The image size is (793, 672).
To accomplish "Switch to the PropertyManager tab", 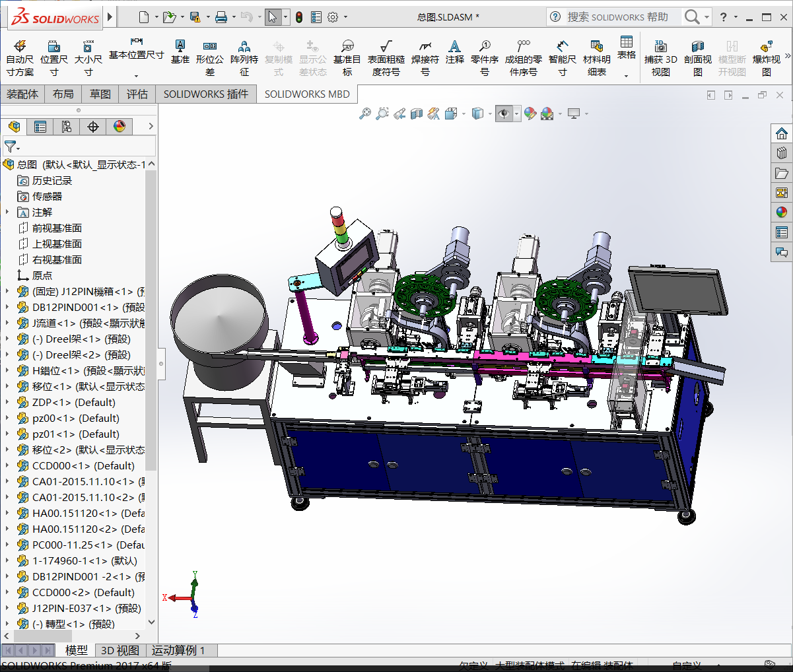I will [x=40, y=126].
